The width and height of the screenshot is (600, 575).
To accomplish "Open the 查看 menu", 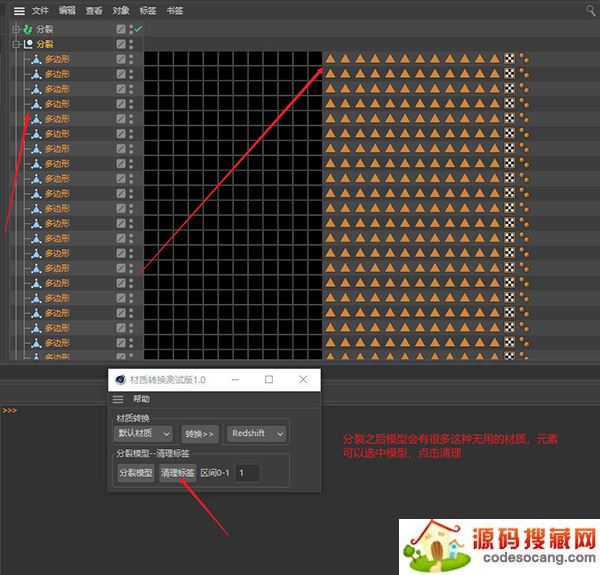I will [x=94, y=11].
